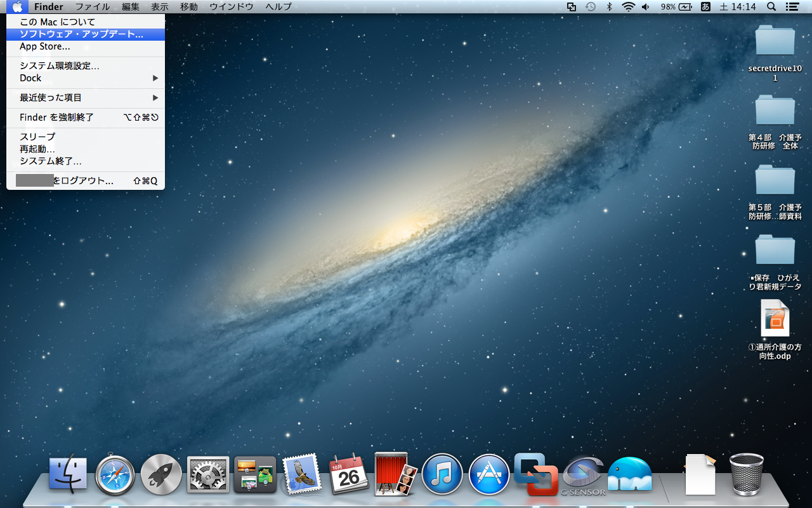812x508 pixels.
Task: Click the Finder face icon in Dock
Action: point(68,475)
